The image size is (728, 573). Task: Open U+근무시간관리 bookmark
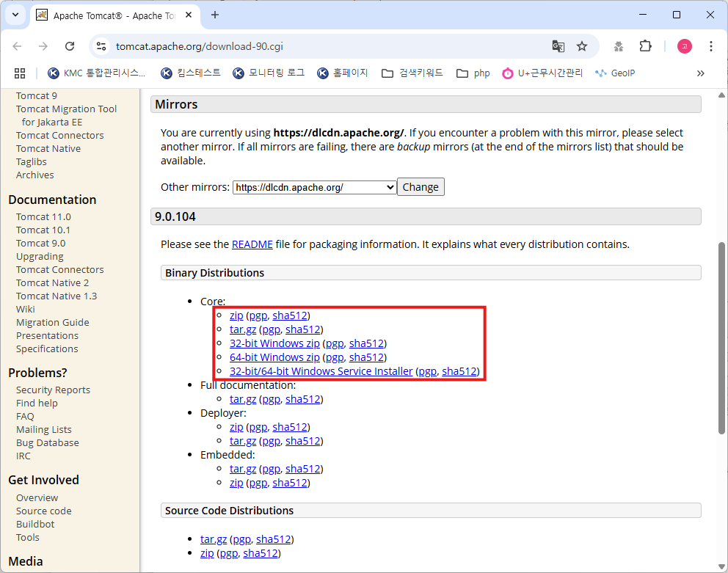(542, 73)
